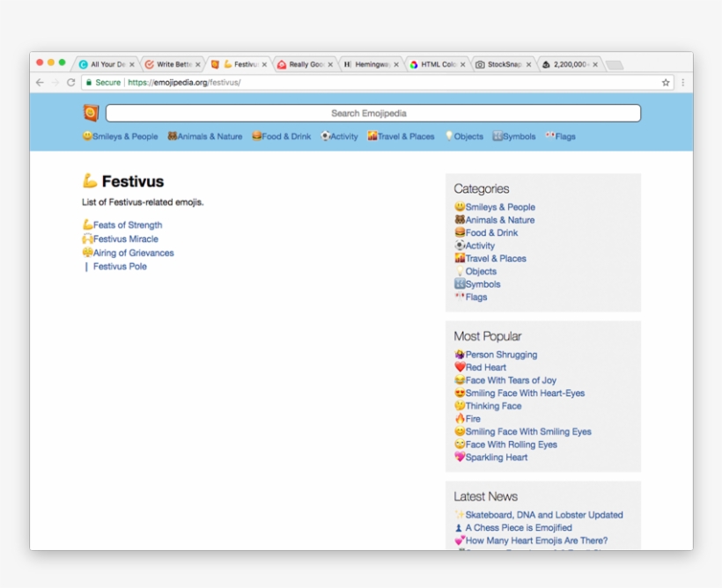This screenshot has height=588, width=722.
Task: Open the Chrome three-dot menu
Action: coord(682,83)
